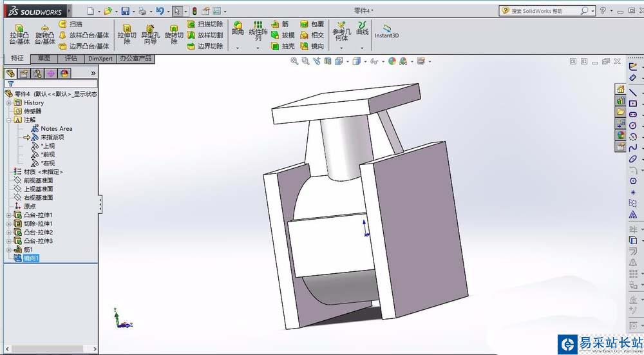
Task: Select Lofted Boss/Base (放样凸台/基体)
Action: [x=84, y=35]
